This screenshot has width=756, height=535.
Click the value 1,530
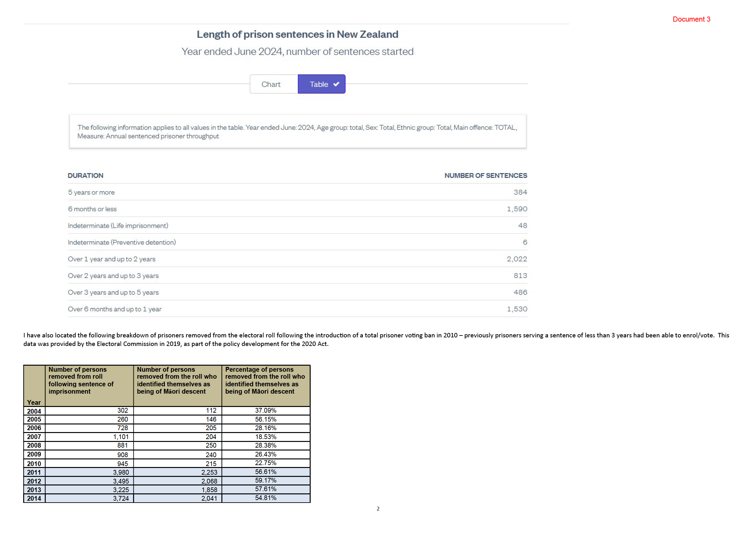click(x=517, y=309)
